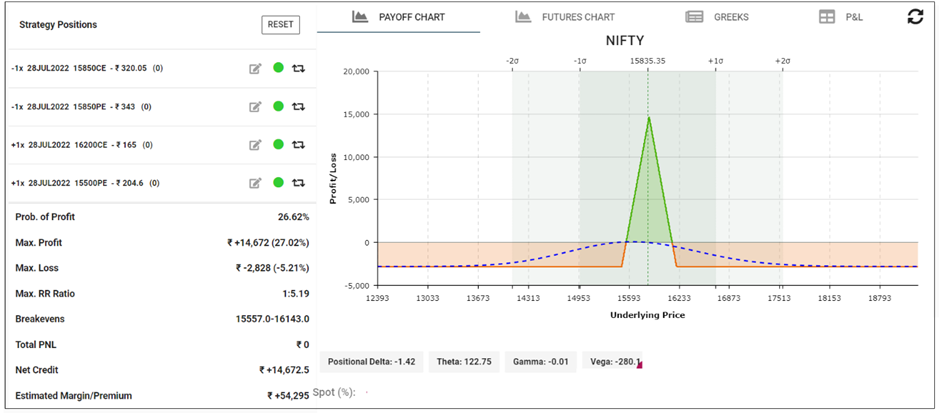Edit the 15850PE short position
The image size is (939, 413).
tap(255, 106)
